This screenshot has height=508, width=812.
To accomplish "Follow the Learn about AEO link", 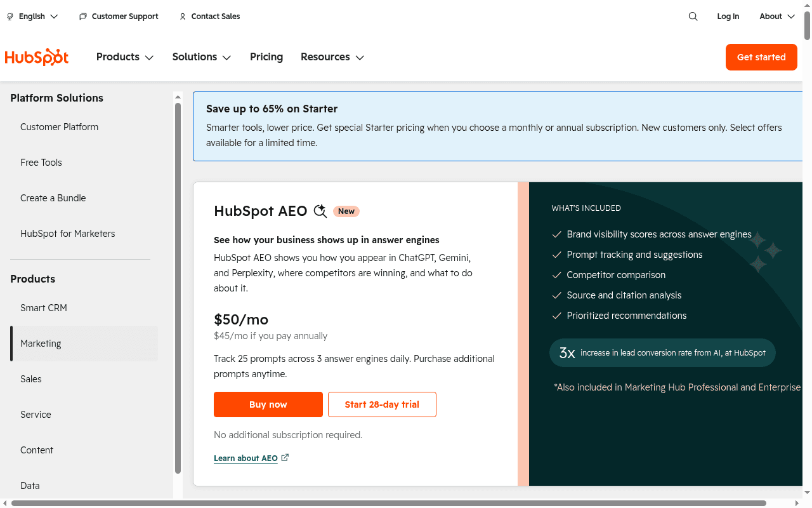I will (251, 458).
